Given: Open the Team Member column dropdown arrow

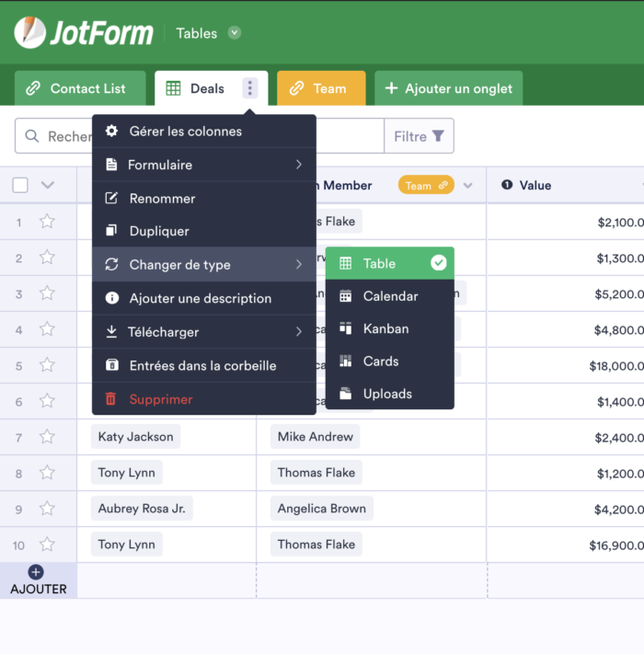Looking at the screenshot, I should pyautogui.click(x=468, y=185).
